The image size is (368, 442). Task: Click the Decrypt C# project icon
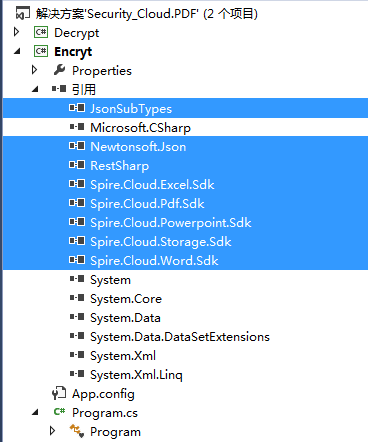pyautogui.click(x=41, y=32)
